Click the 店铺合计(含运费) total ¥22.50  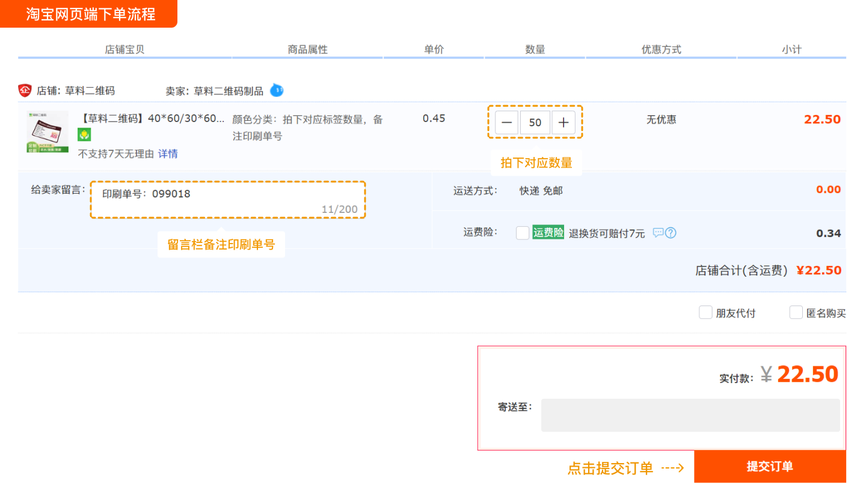[x=818, y=271]
